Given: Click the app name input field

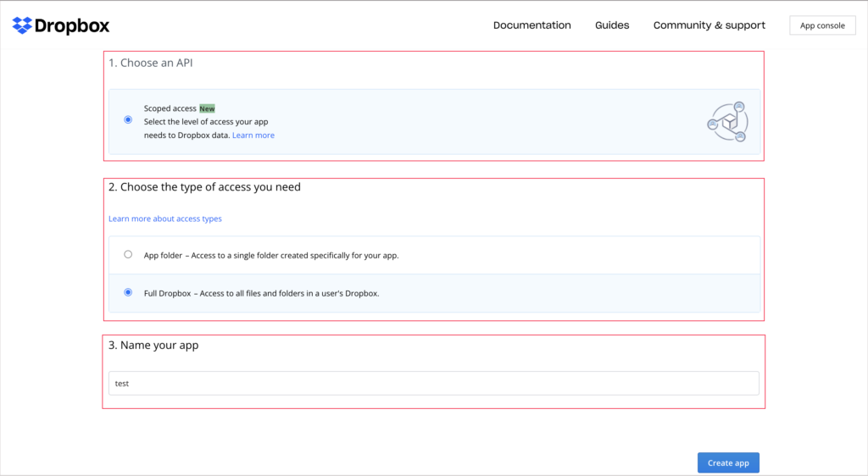Looking at the screenshot, I should pos(433,383).
